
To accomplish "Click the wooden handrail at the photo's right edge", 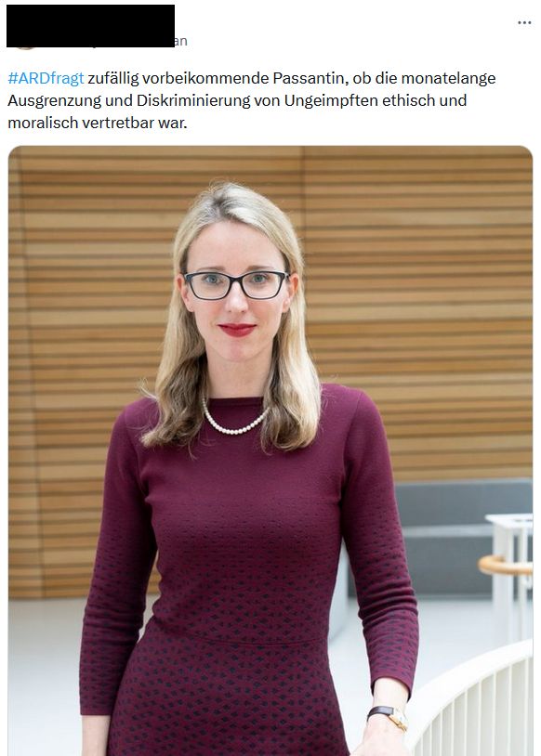I will 506,565.
